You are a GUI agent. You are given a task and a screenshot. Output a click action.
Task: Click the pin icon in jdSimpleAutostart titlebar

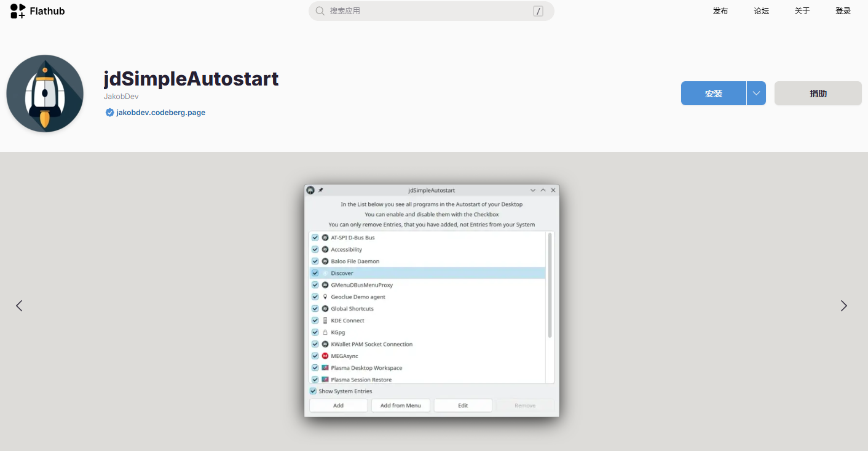(320, 190)
